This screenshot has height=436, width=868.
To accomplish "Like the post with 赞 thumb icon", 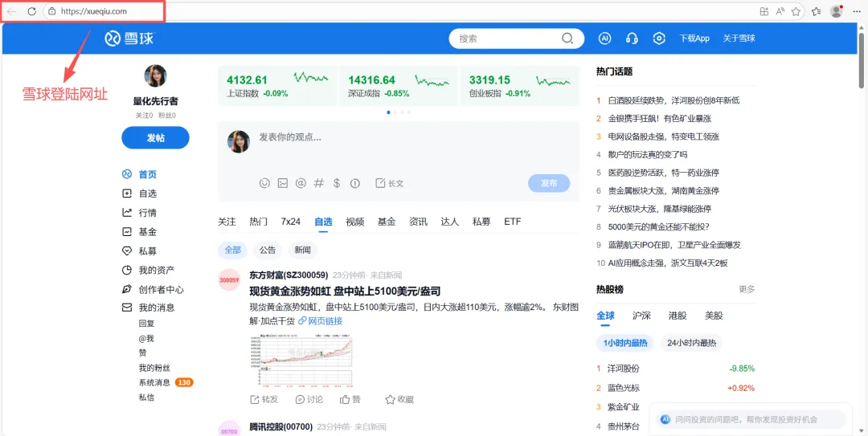I will [x=350, y=399].
